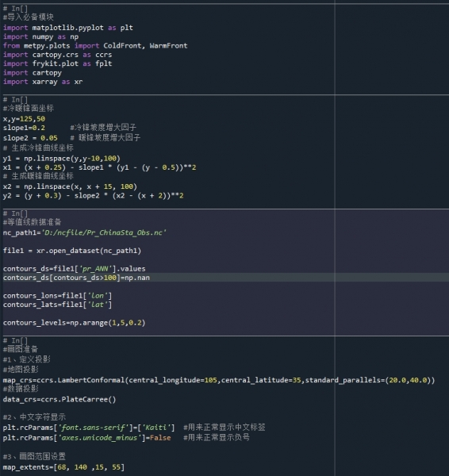The height and width of the screenshot is (476, 449).
Task: Click the highlighted contours_ds>100 line
Action: [x=76, y=278]
